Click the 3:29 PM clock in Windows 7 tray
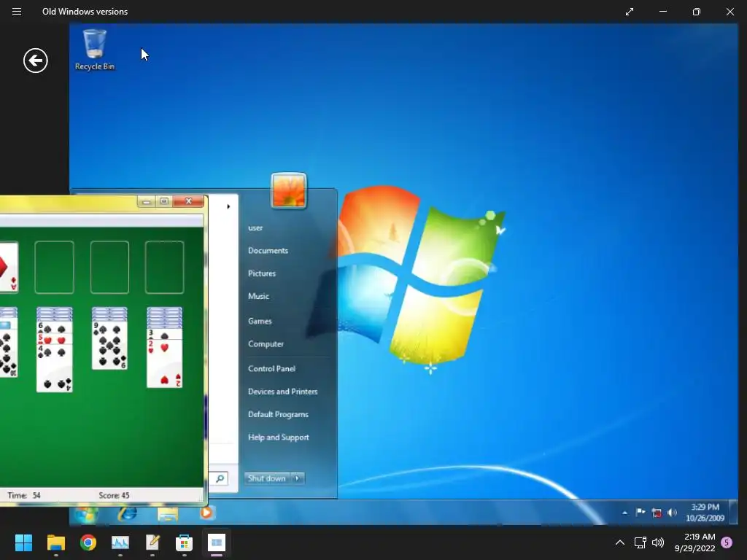The height and width of the screenshot is (560, 747). pos(705,513)
